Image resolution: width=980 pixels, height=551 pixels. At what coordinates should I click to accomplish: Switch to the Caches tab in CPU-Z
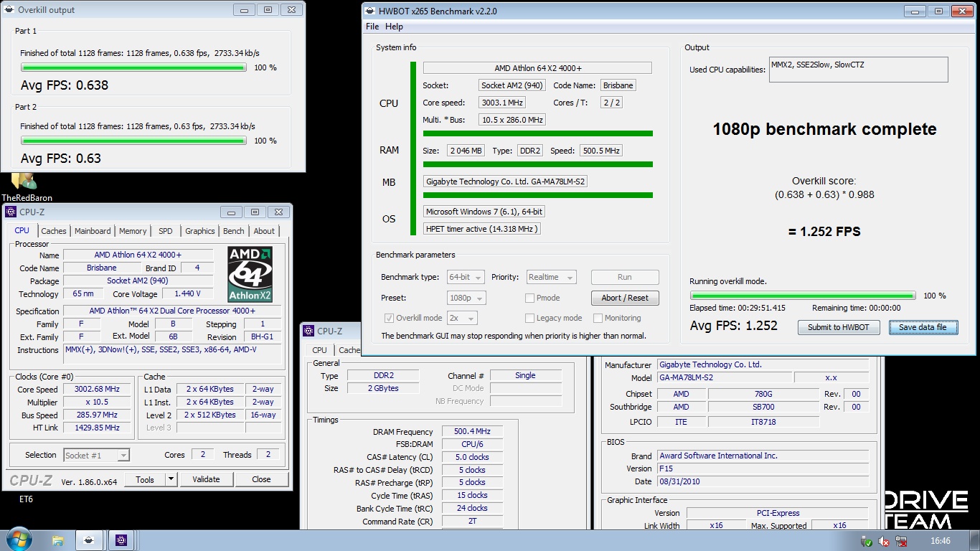(x=54, y=231)
